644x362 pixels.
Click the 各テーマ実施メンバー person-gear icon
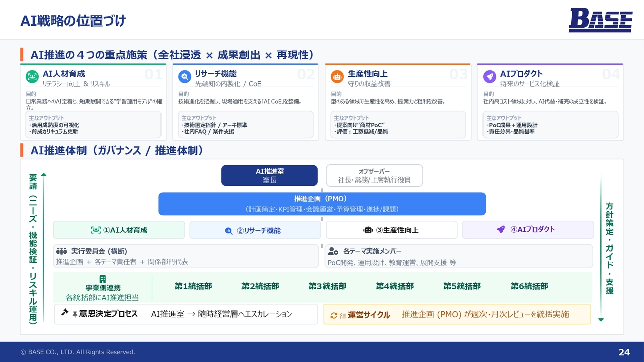[x=333, y=251]
